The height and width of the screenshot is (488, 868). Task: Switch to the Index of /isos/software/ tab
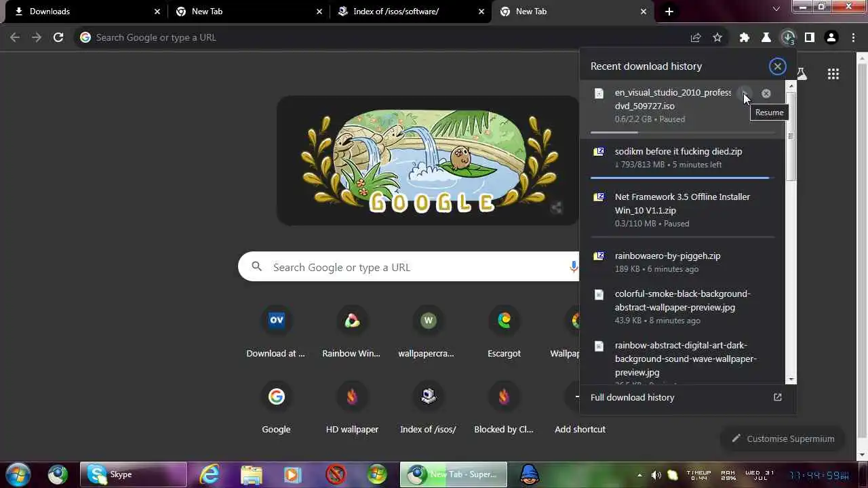click(410, 12)
